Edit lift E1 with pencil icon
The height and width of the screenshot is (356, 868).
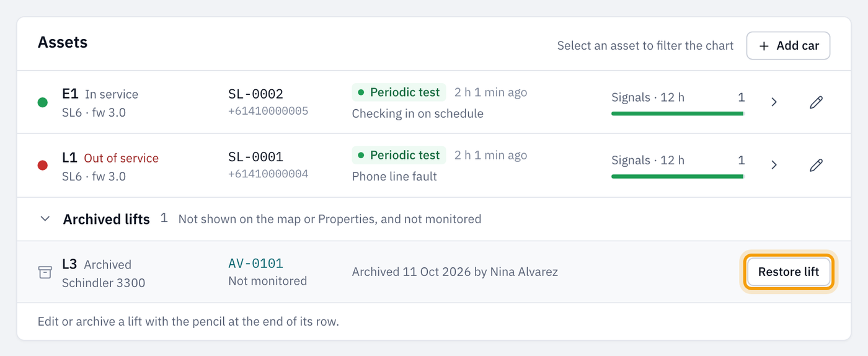pyautogui.click(x=817, y=102)
